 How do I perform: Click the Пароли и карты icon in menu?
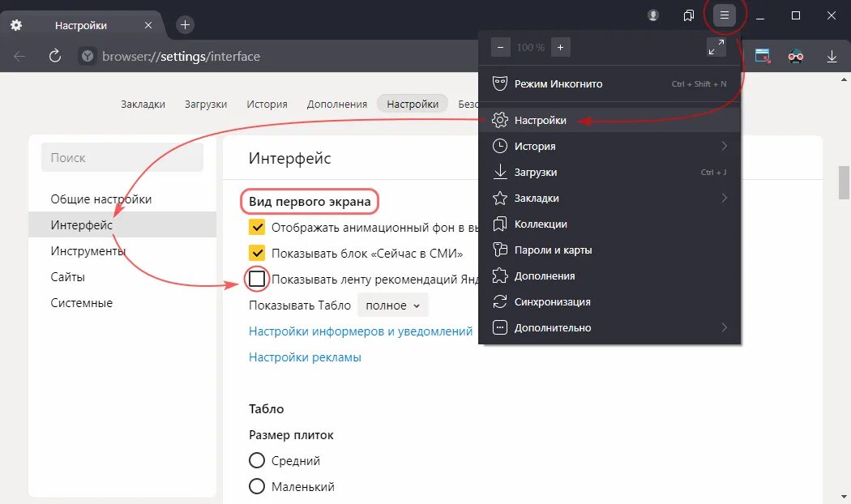click(x=500, y=250)
